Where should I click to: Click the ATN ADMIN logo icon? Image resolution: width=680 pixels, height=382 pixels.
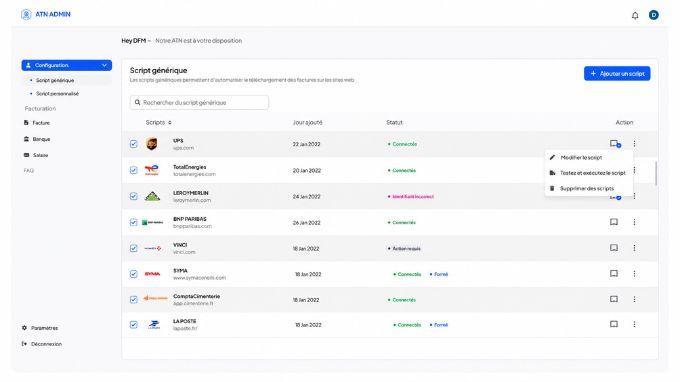click(x=26, y=14)
